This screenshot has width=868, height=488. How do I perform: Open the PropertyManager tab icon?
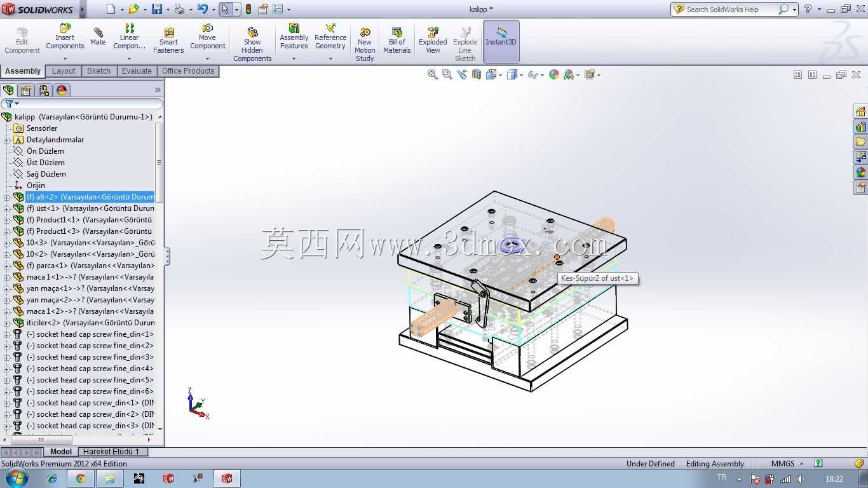point(26,90)
